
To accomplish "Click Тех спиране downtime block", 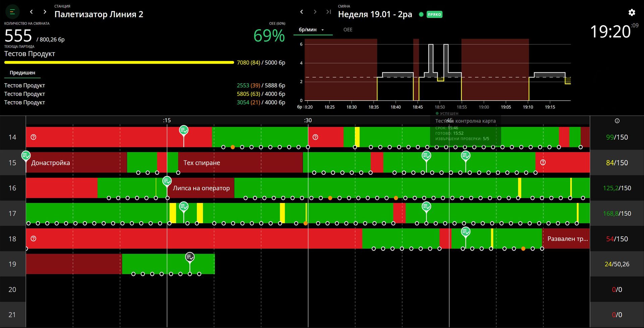I will (x=240, y=162).
